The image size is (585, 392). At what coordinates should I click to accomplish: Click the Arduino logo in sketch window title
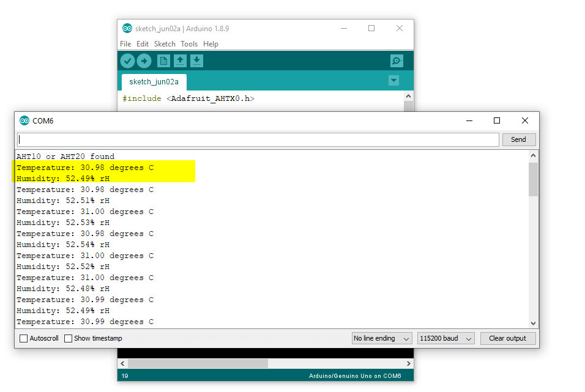[127, 28]
